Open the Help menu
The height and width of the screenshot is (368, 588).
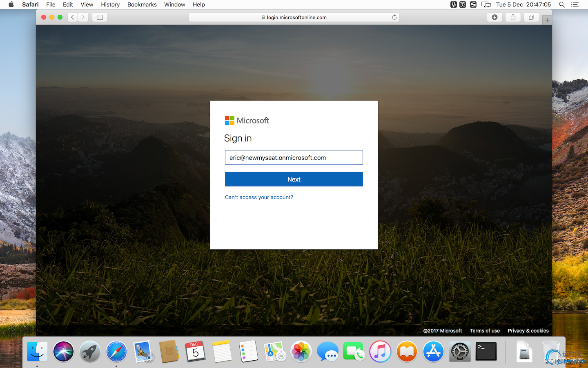click(x=199, y=4)
